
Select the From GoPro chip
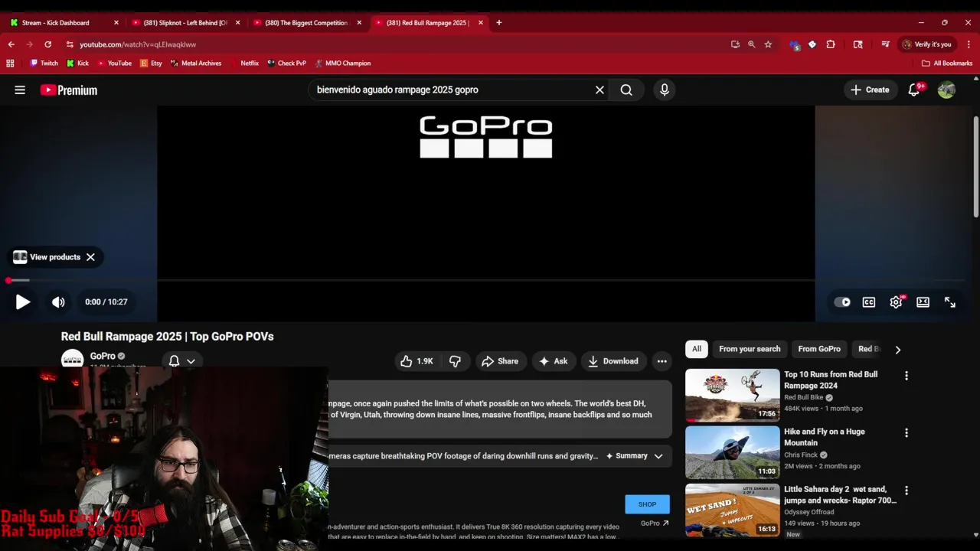[x=819, y=349]
